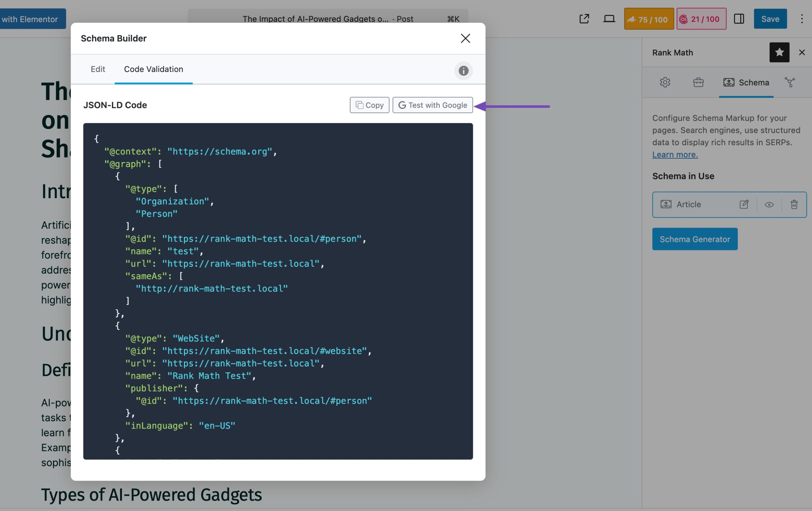This screenshot has width=812, height=511.
Task: Toggle the editor settings sidebar panel icon
Action: [x=739, y=19]
